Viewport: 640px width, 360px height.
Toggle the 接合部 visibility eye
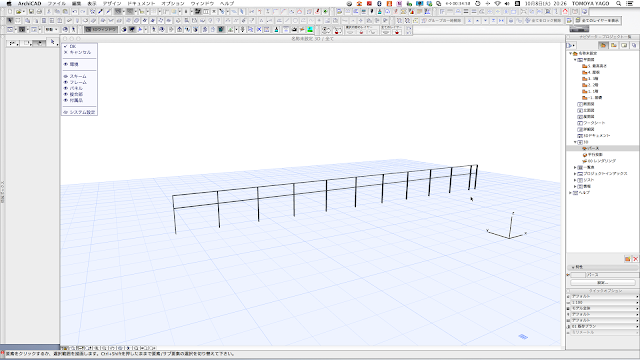click(x=66, y=94)
